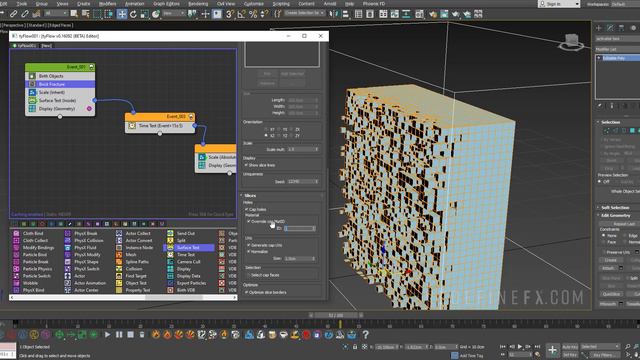This screenshot has height=360, width=640.
Task: Toggle the tyFlow001 flow enable icon
Action: coord(14,46)
